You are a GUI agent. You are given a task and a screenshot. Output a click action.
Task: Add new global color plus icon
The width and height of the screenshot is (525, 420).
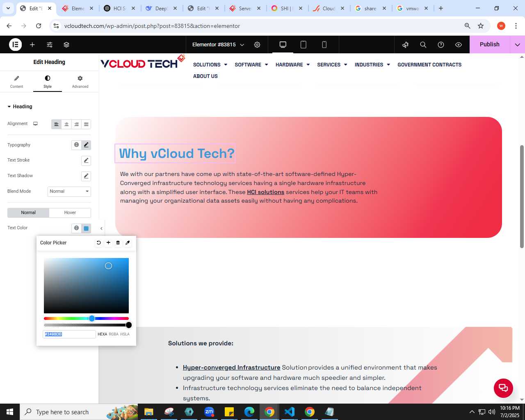(x=108, y=243)
